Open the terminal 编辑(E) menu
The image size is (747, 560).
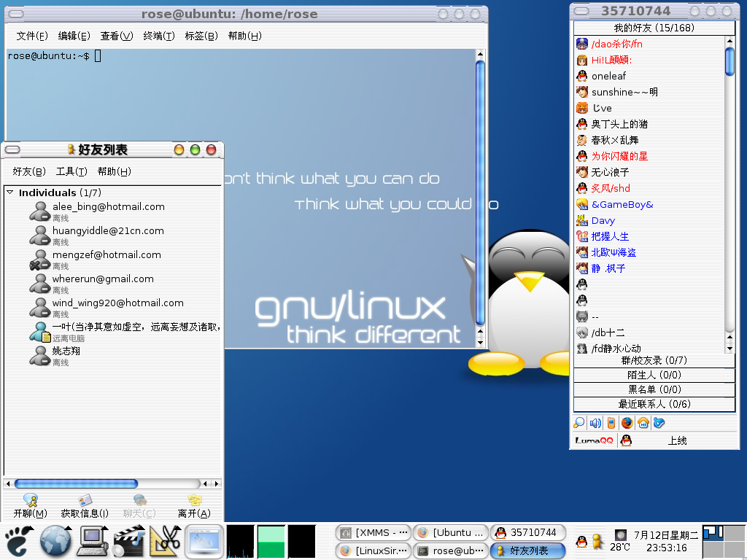coord(74,36)
